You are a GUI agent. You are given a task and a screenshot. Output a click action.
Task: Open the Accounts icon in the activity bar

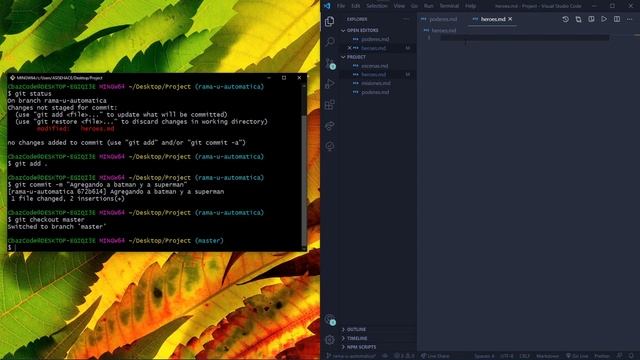coord(329,319)
